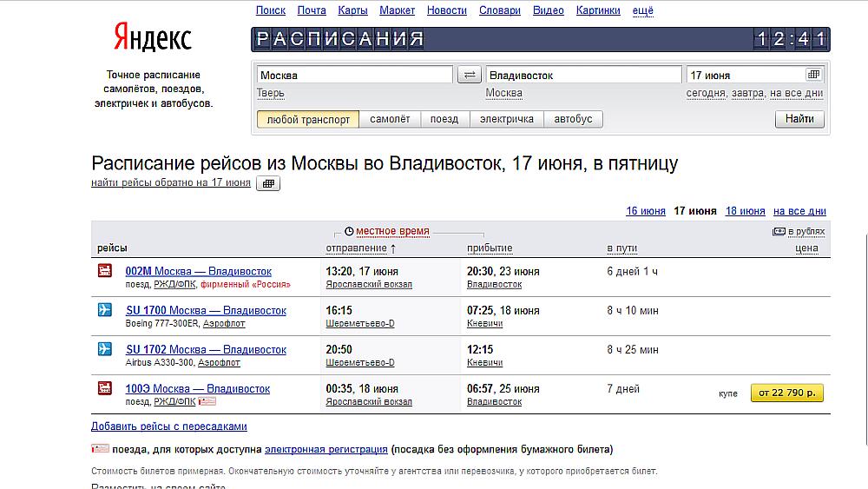Sort by цена column

pyautogui.click(x=806, y=248)
